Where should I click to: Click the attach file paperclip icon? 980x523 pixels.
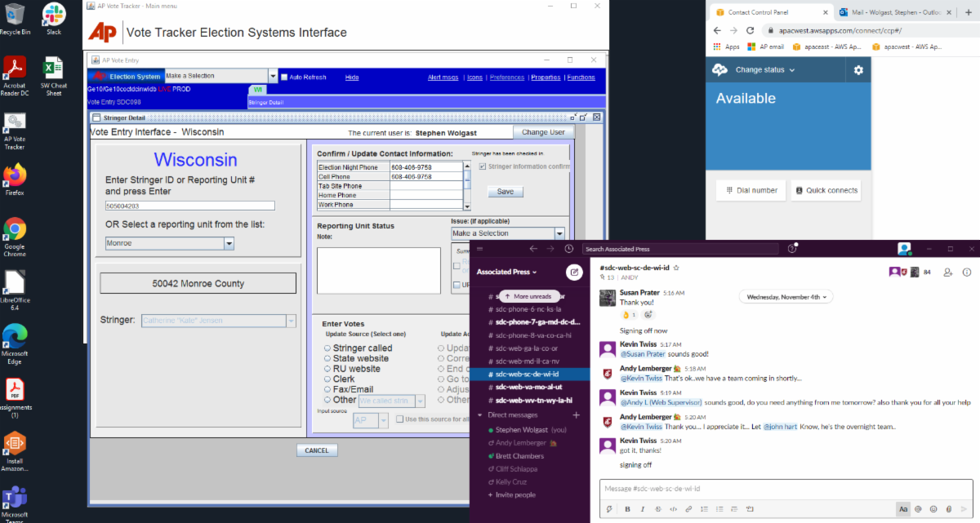click(x=950, y=509)
